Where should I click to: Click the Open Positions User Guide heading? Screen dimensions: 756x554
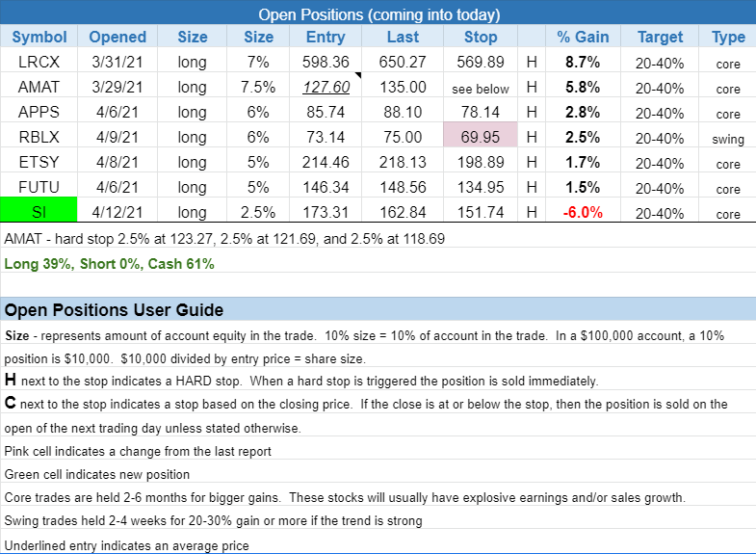[114, 309]
